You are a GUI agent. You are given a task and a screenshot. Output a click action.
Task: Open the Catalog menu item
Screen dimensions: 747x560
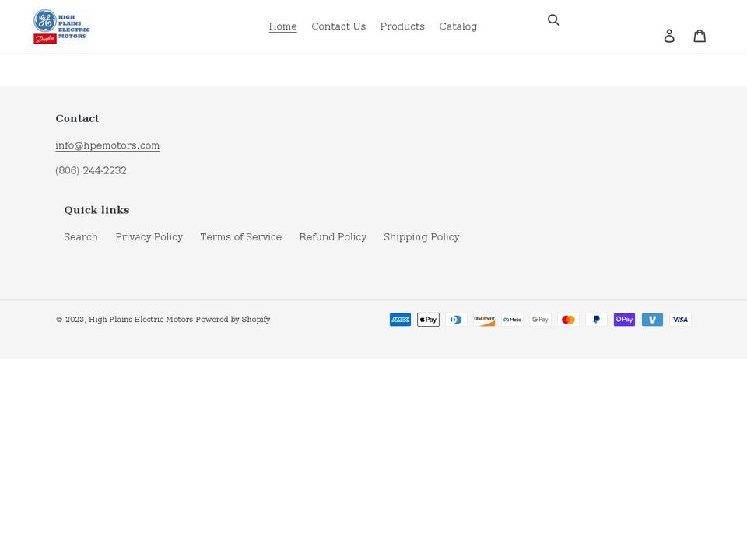pyautogui.click(x=458, y=26)
